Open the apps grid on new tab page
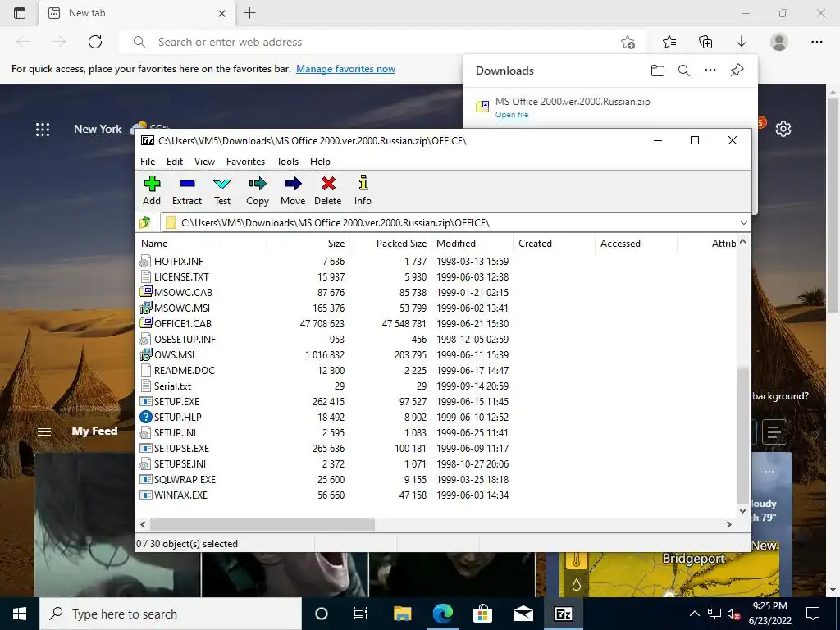This screenshot has height=630, width=840. (43, 129)
